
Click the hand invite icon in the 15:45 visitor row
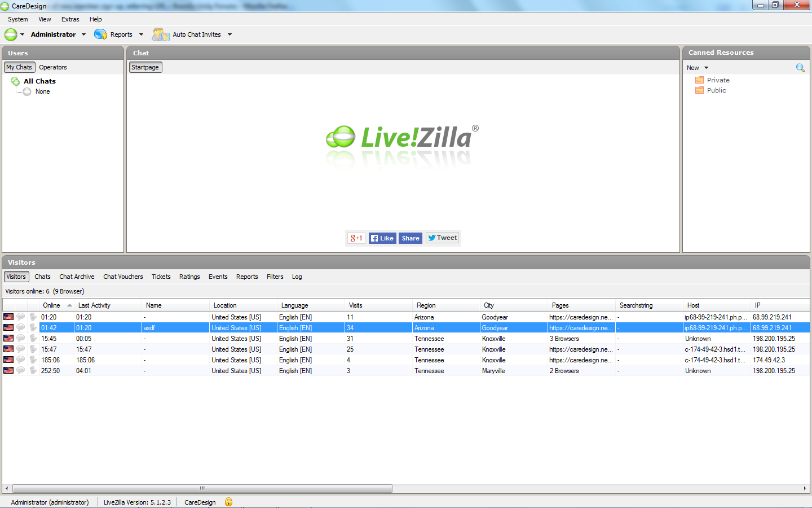33,338
